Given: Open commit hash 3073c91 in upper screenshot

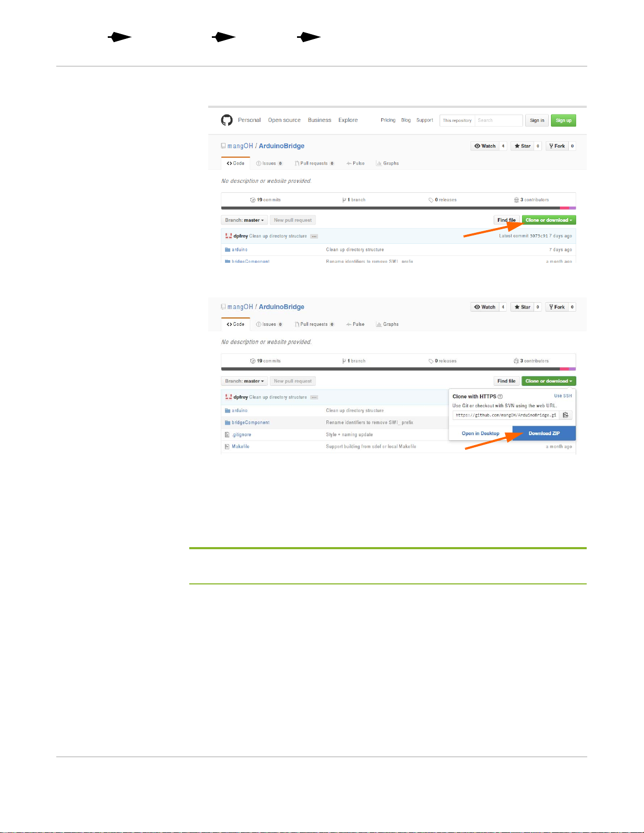Looking at the screenshot, I should (538, 236).
